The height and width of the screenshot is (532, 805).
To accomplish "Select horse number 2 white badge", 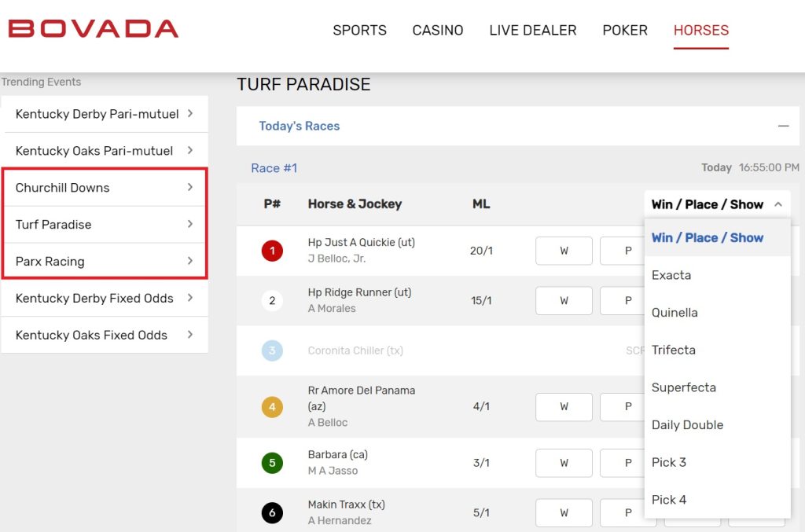I will tap(272, 301).
